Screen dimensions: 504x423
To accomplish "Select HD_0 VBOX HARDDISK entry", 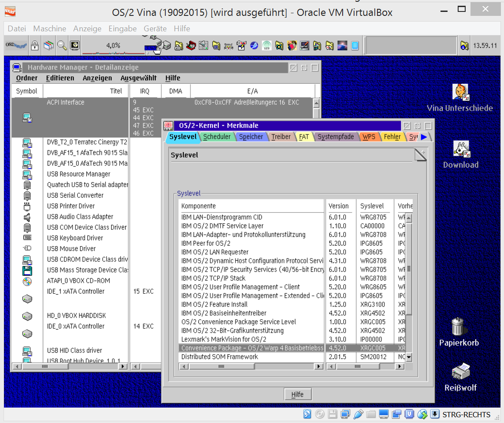I will click(76, 316).
